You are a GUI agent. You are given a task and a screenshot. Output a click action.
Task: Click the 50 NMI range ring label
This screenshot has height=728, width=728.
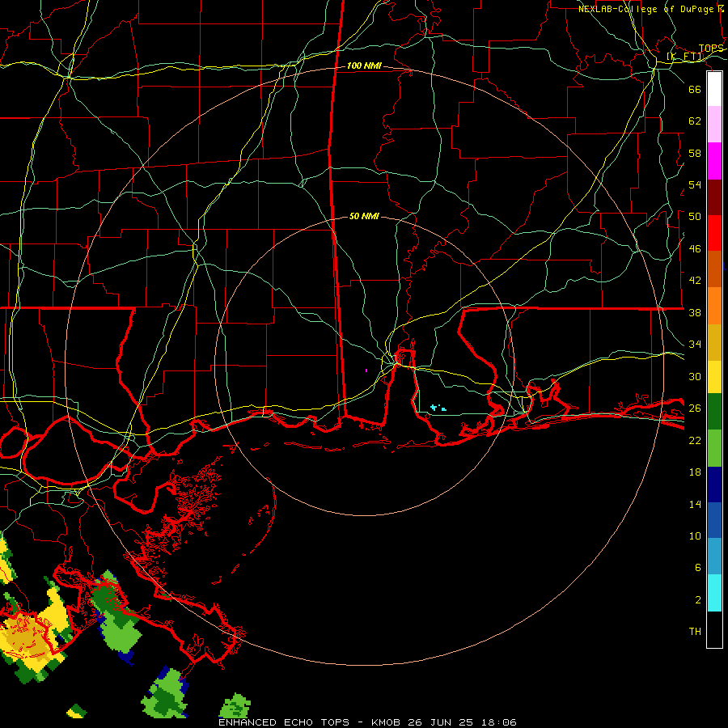[365, 216]
